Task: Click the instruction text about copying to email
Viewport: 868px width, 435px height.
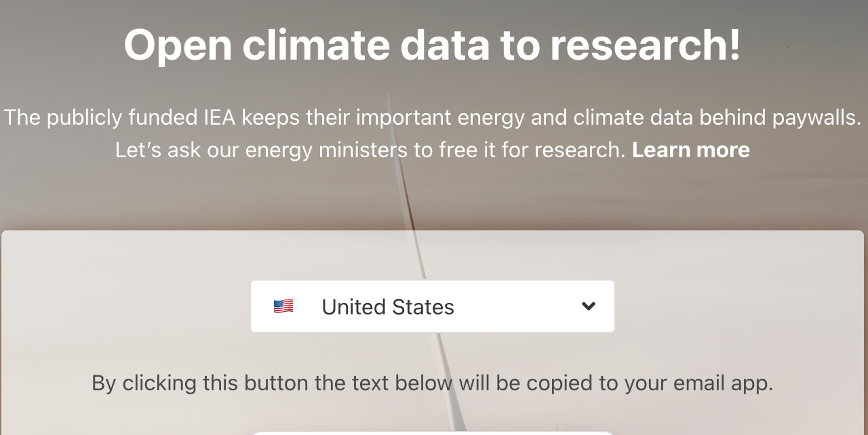Action: pos(432,383)
